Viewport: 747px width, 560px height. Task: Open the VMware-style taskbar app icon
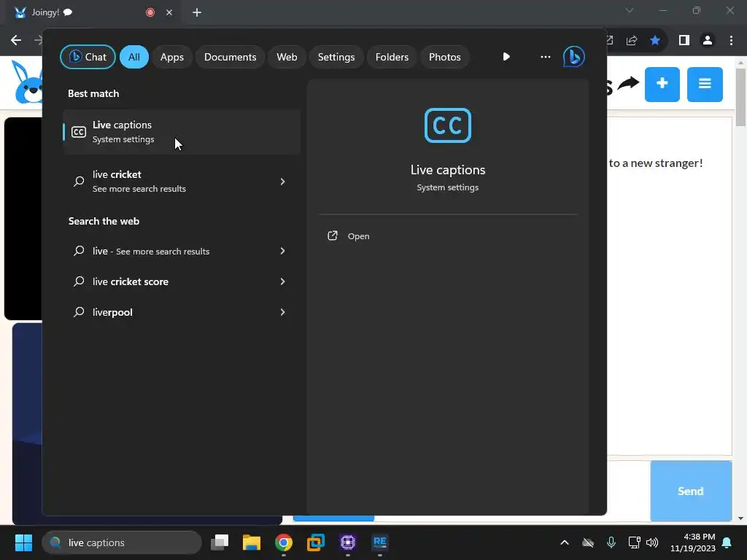(315, 542)
